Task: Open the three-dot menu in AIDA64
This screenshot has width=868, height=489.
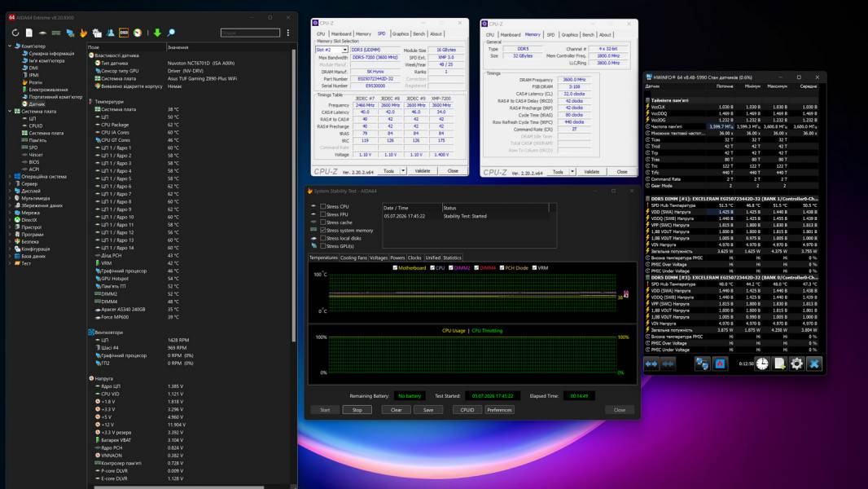Action: [288, 33]
